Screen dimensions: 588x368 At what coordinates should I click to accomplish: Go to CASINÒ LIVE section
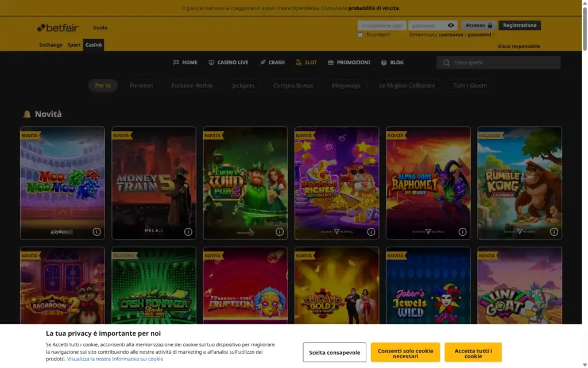[229, 62]
